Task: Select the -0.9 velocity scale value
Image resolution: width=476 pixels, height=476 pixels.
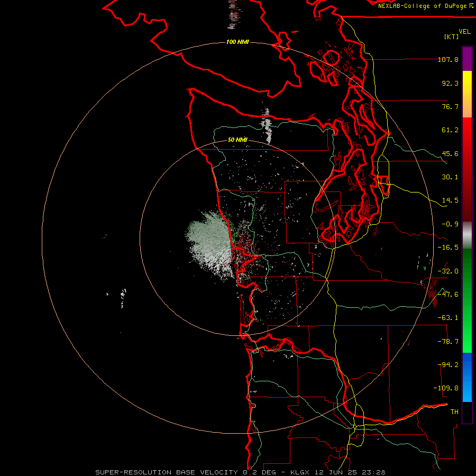Action: [450, 224]
